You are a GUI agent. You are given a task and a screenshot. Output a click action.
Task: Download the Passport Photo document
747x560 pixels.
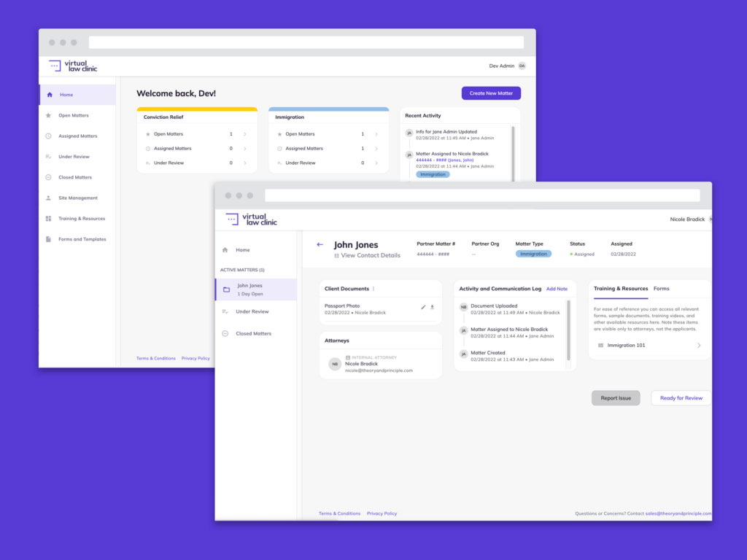pyautogui.click(x=432, y=307)
